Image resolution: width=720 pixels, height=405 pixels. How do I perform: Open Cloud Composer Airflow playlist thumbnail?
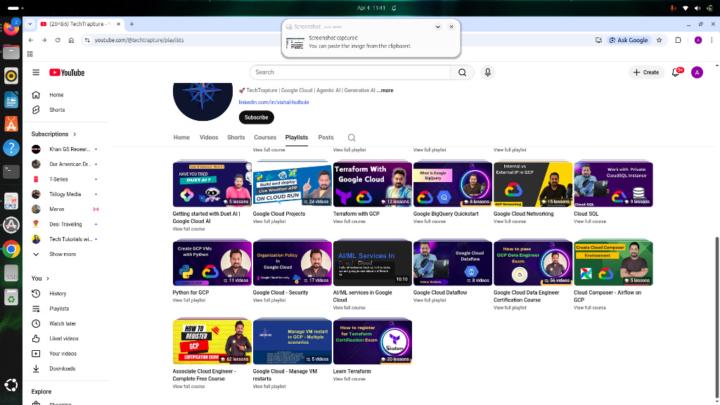pos(613,263)
